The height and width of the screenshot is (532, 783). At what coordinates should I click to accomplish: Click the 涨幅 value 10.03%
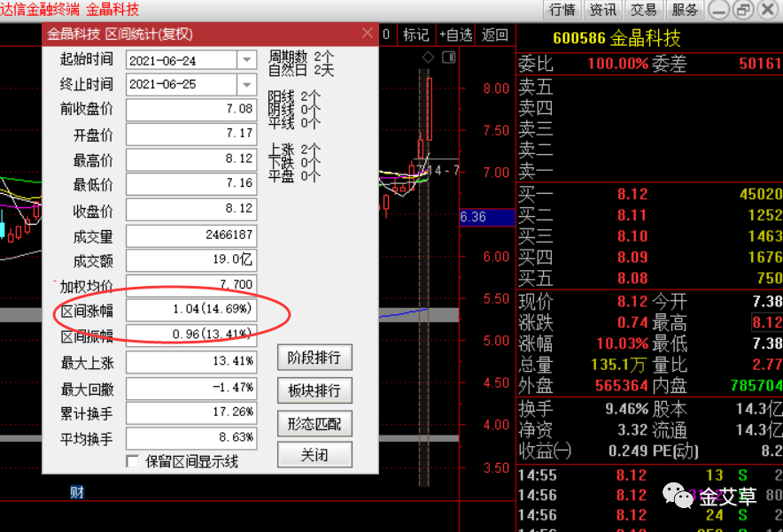click(x=622, y=343)
